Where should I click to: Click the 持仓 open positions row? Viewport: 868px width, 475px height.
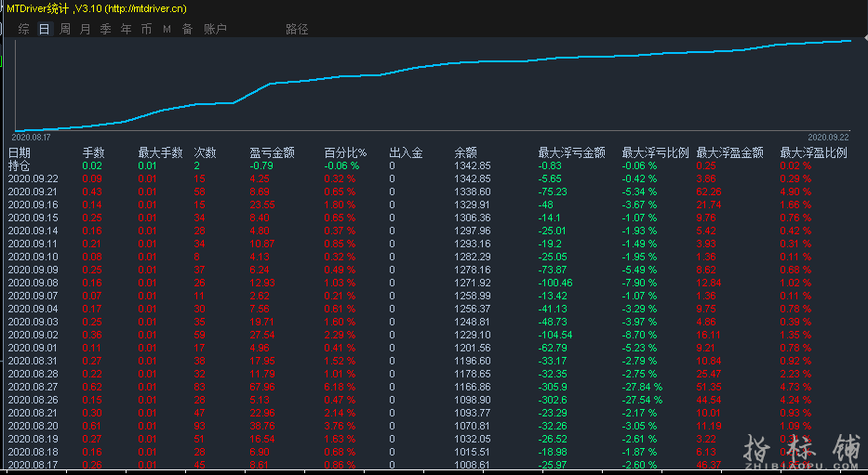click(x=20, y=165)
